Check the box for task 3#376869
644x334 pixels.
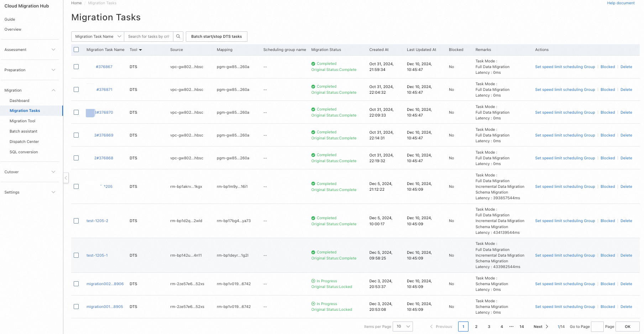(76, 135)
